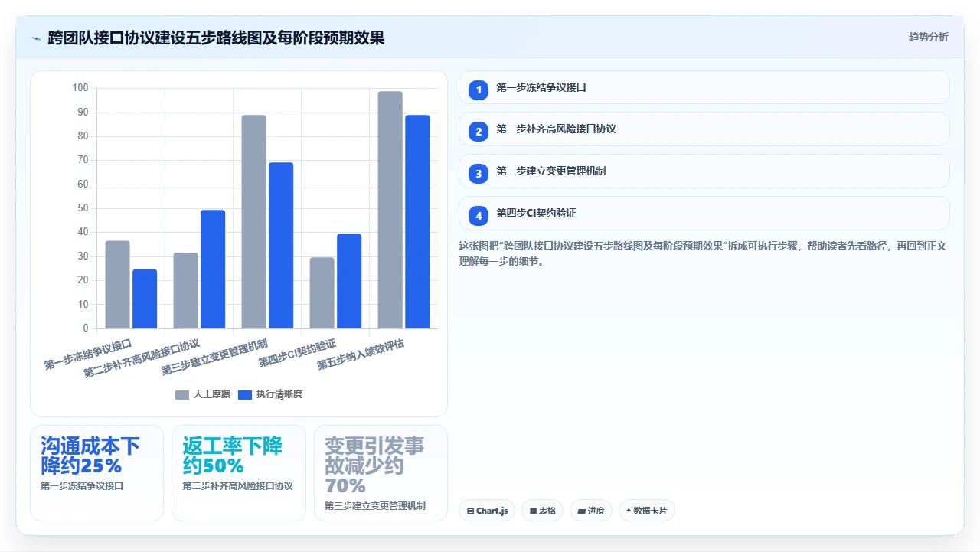Click the x-axis label 第五步纳入绩效评估
This screenshot has height=552, width=980.
pyautogui.click(x=361, y=354)
